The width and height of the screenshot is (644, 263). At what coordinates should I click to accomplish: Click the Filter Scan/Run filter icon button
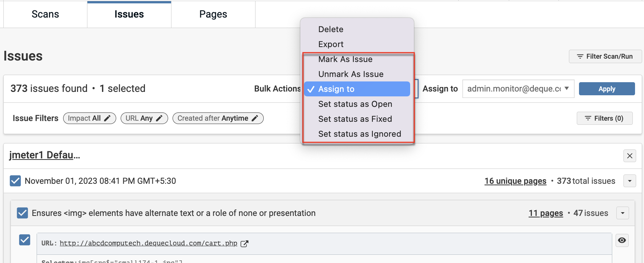click(605, 56)
